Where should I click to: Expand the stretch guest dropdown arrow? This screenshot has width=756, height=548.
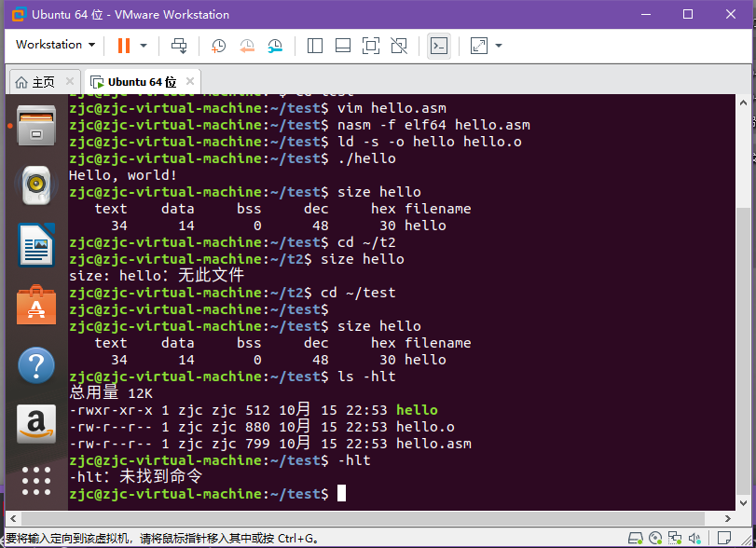tap(499, 46)
